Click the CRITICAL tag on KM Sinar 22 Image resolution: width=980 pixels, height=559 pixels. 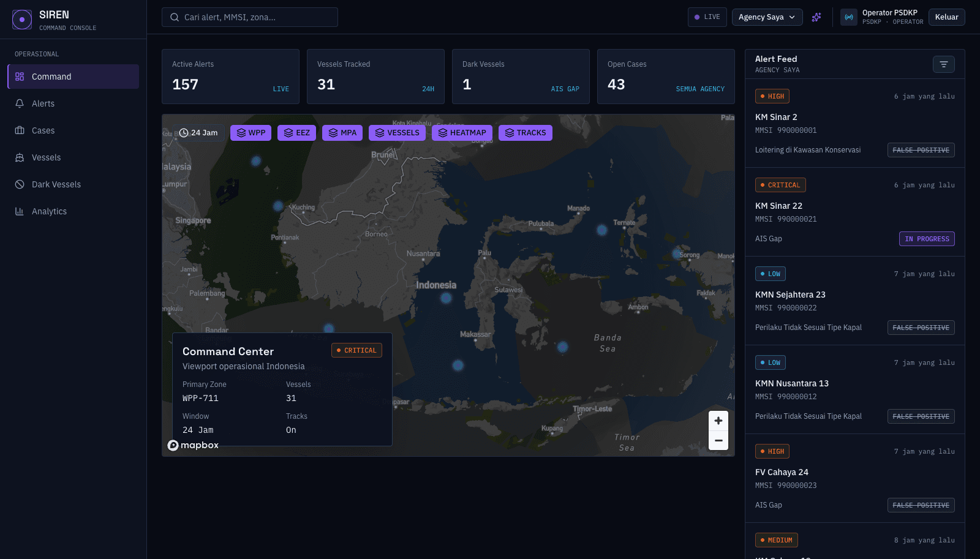(x=780, y=185)
